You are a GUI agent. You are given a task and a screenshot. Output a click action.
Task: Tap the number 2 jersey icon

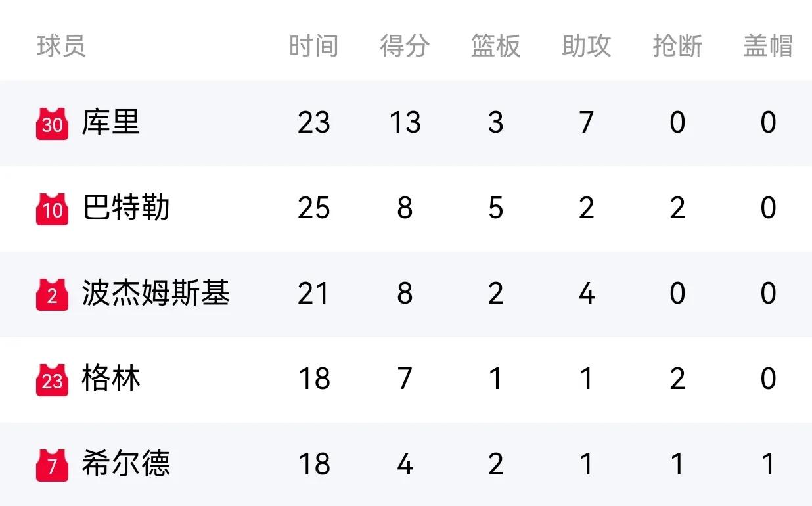click(x=52, y=294)
